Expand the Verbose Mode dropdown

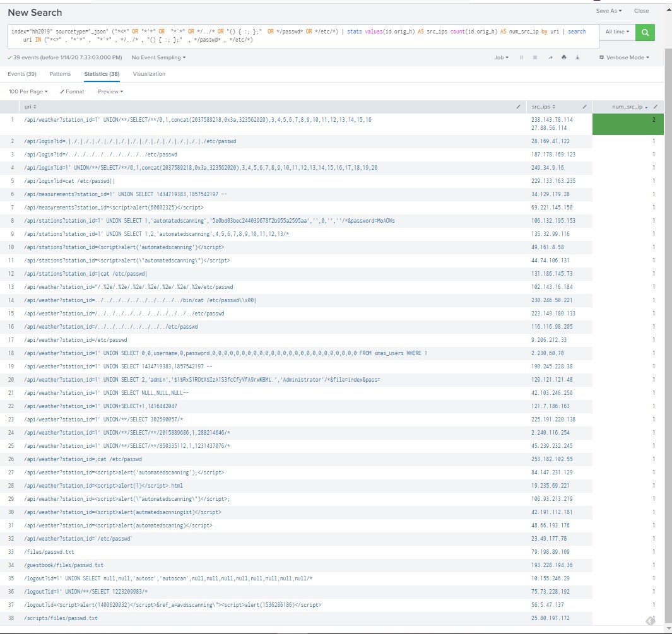click(x=623, y=57)
